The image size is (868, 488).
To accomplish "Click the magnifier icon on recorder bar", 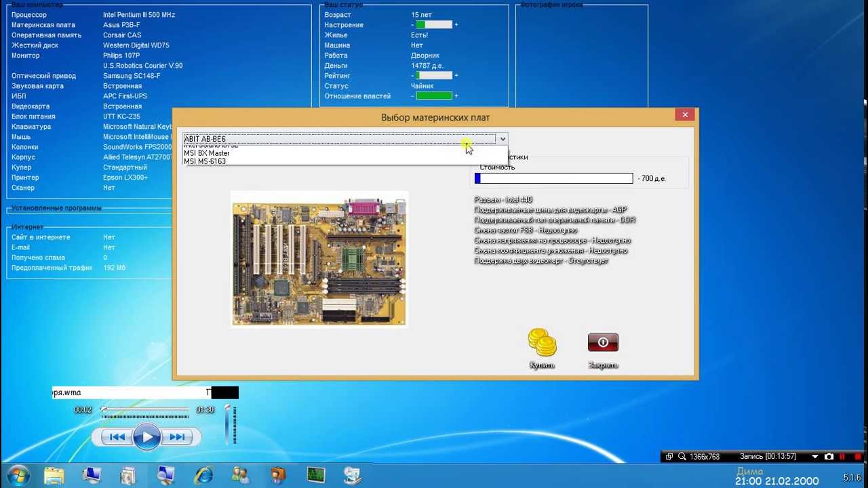I will pyautogui.click(x=682, y=457).
